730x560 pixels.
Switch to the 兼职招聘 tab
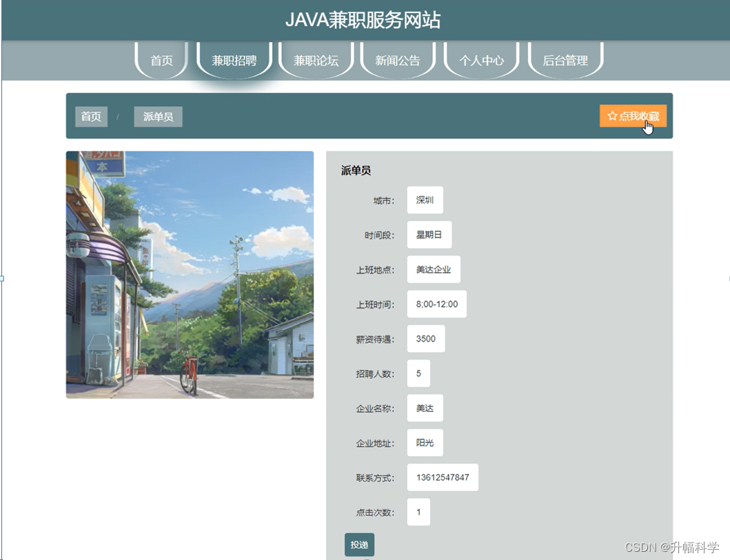[x=234, y=60]
